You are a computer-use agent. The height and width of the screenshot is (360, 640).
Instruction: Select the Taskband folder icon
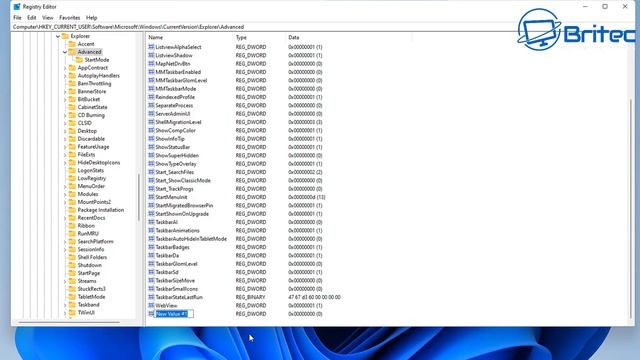point(72,305)
